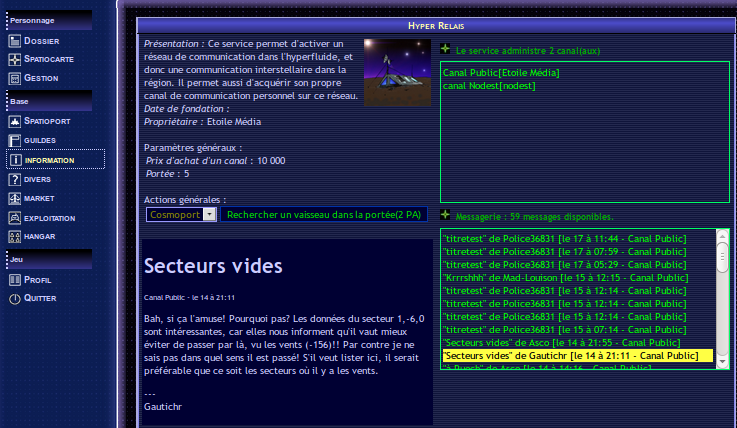Open the Krrrshhh message from Mad-Louison
737x428 pixels.
pyautogui.click(x=564, y=277)
